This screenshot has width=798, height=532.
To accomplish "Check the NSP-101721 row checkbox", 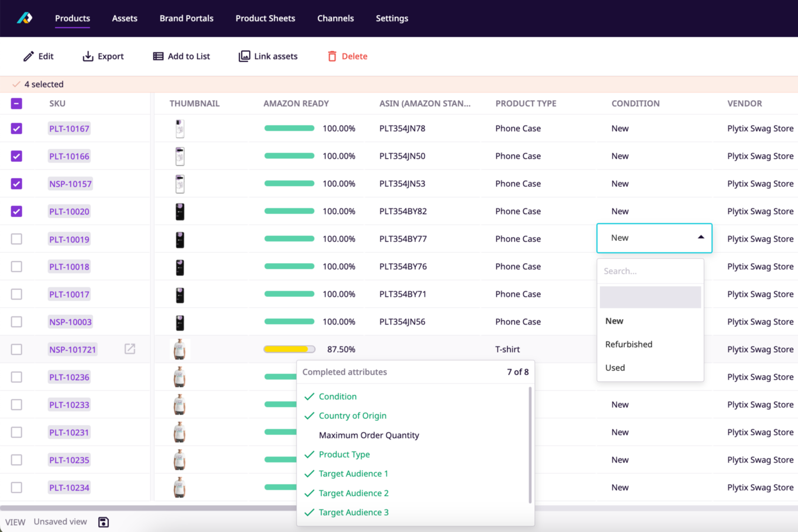I will [x=17, y=349].
